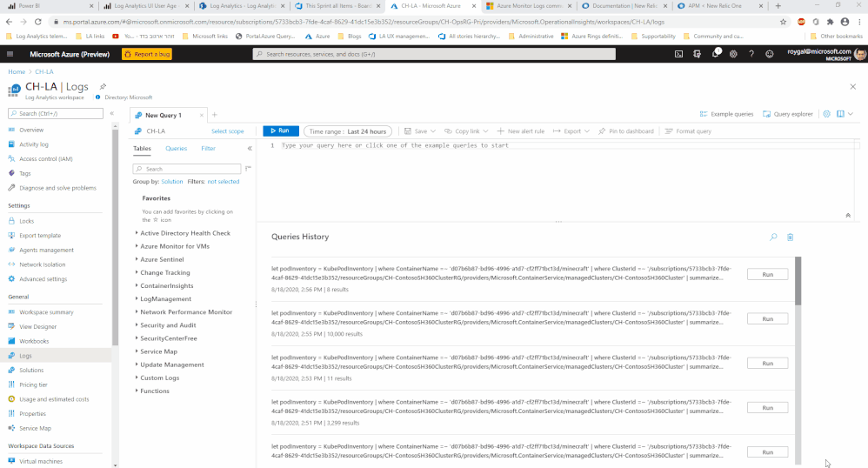
Task: Toggle collapse-all beside table search
Action: 248,169
